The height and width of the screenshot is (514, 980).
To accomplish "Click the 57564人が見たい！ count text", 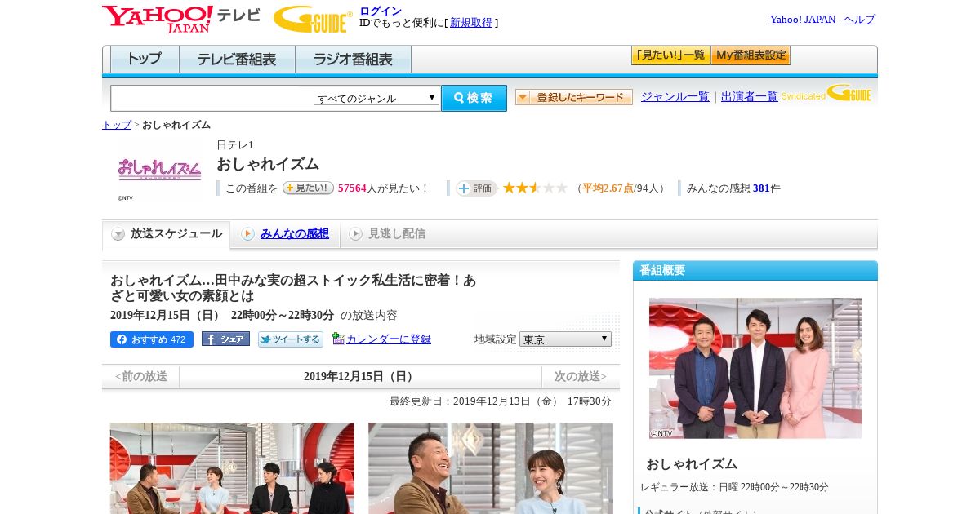I will click(x=384, y=188).
